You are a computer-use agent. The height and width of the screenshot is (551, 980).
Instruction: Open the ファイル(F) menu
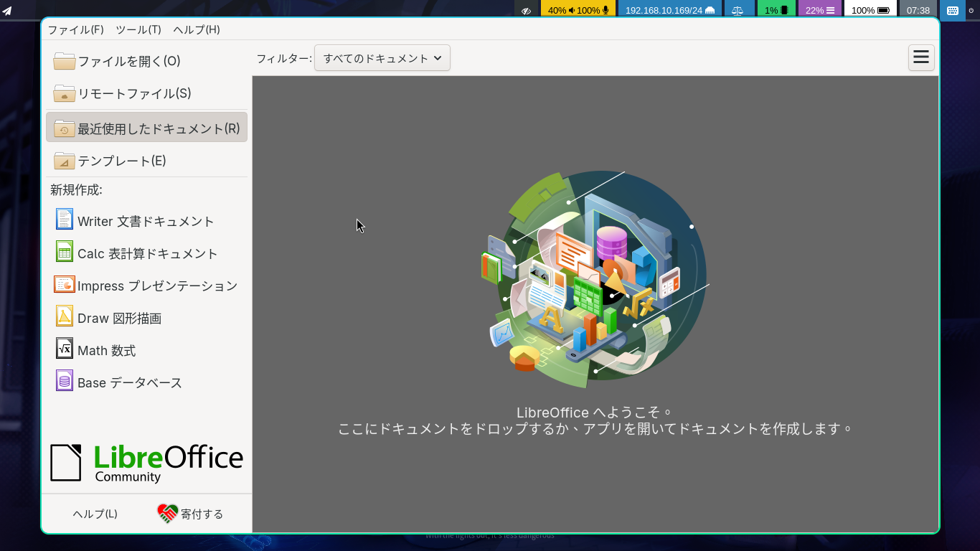click(75, 29)
